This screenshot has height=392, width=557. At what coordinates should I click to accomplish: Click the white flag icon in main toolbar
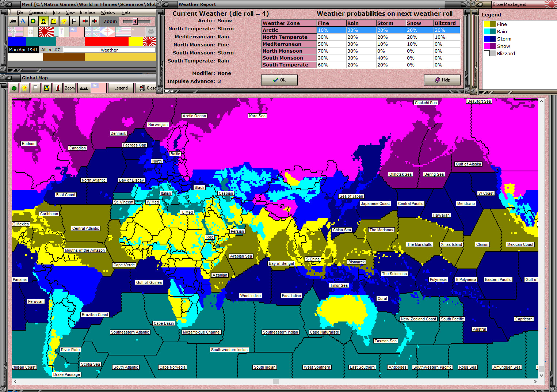pos(74,21)
